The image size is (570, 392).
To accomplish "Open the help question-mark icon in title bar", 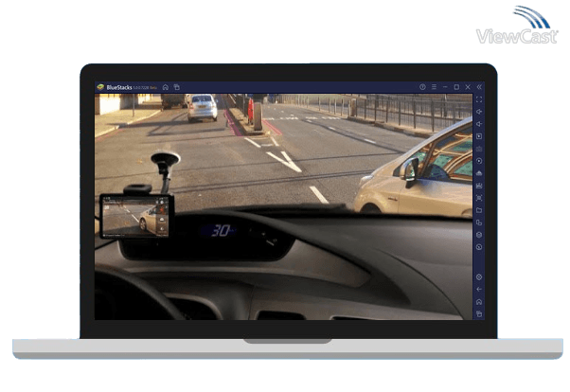I will tap(422, 87).
